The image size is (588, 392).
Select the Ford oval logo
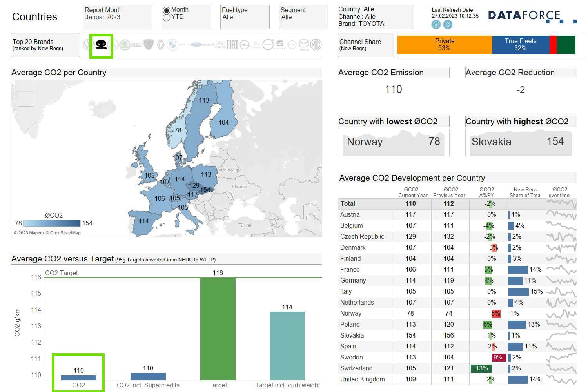[196, 45]
